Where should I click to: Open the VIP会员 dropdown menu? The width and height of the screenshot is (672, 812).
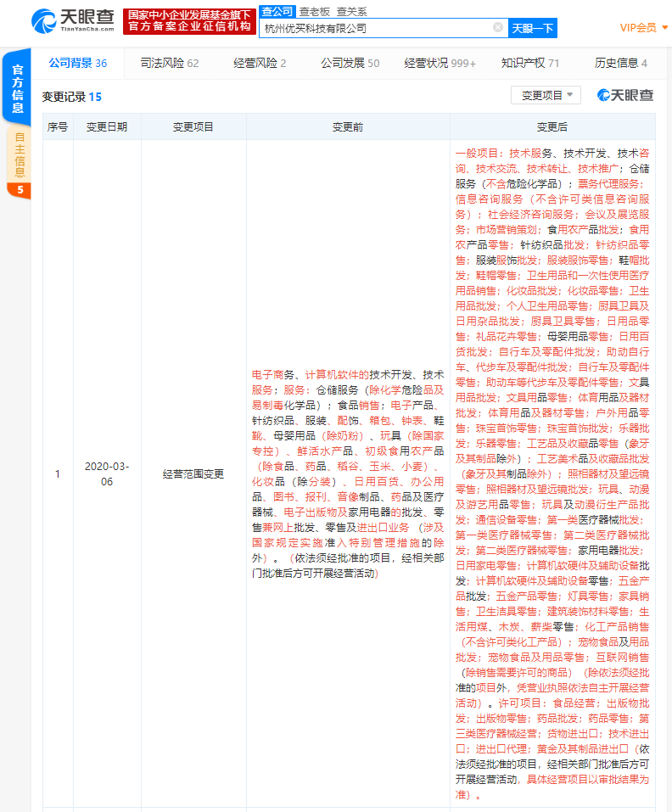coord(644,28)
